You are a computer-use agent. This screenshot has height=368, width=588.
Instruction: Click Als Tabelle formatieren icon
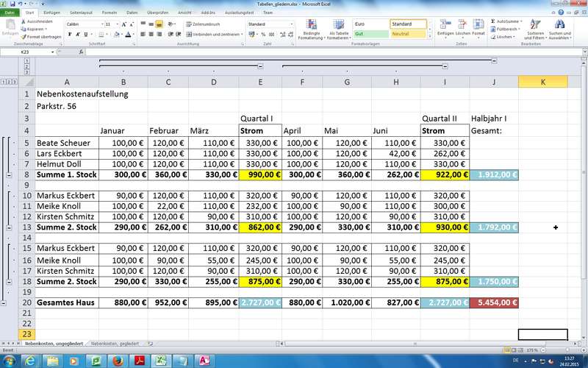coord(339,29)
